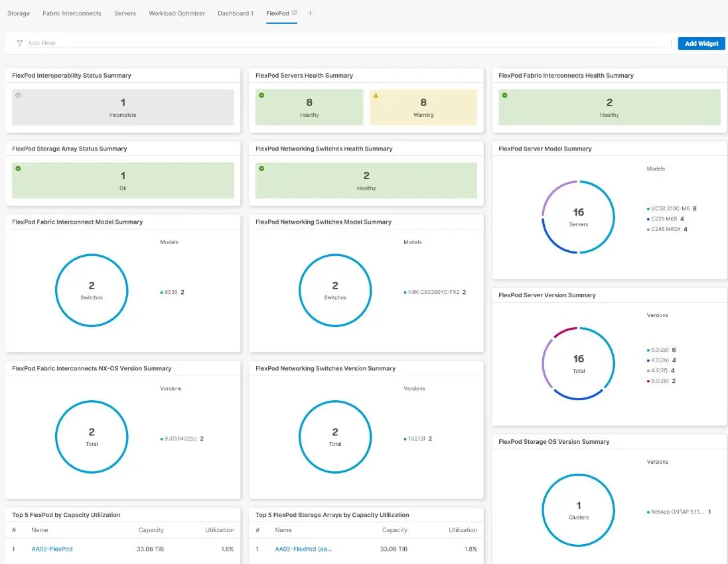Click the Add Widget button
The image size is (728, 564).
pos(701,43)
